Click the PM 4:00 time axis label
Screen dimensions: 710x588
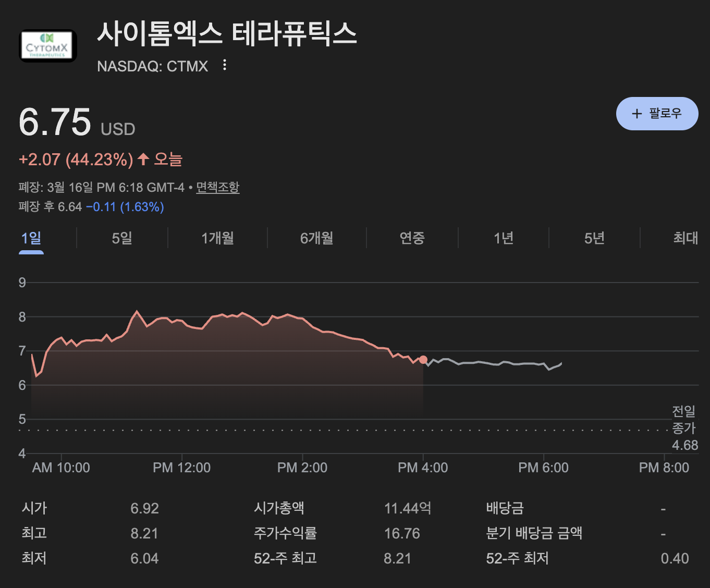(423, 468)
